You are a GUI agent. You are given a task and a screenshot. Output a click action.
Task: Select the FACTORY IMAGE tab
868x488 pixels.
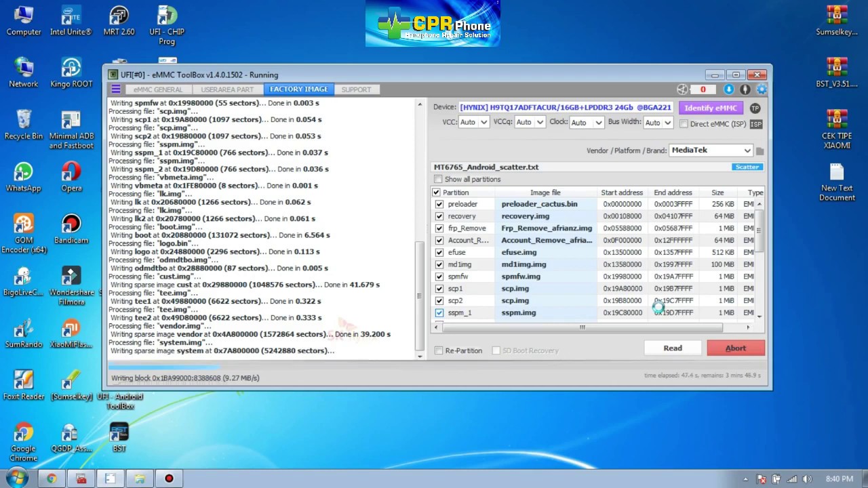[298, 89]
